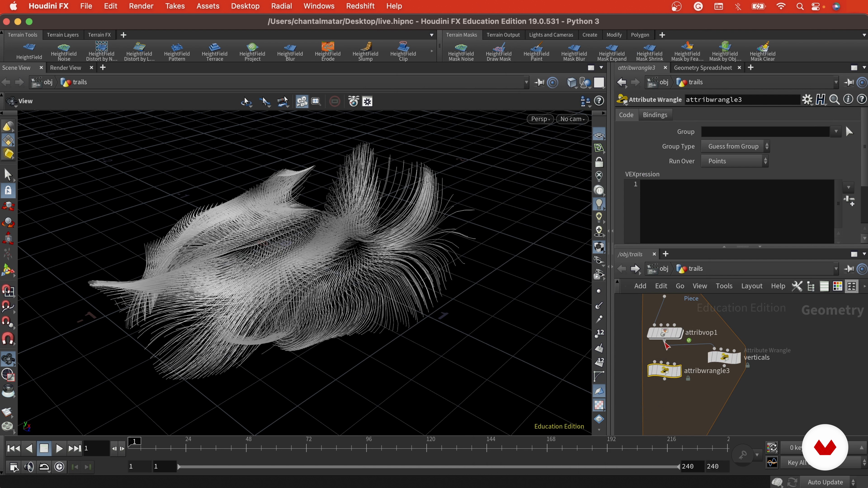868x488 pixels.
Task: Jump to first frame button
Action: click(14, 448)
